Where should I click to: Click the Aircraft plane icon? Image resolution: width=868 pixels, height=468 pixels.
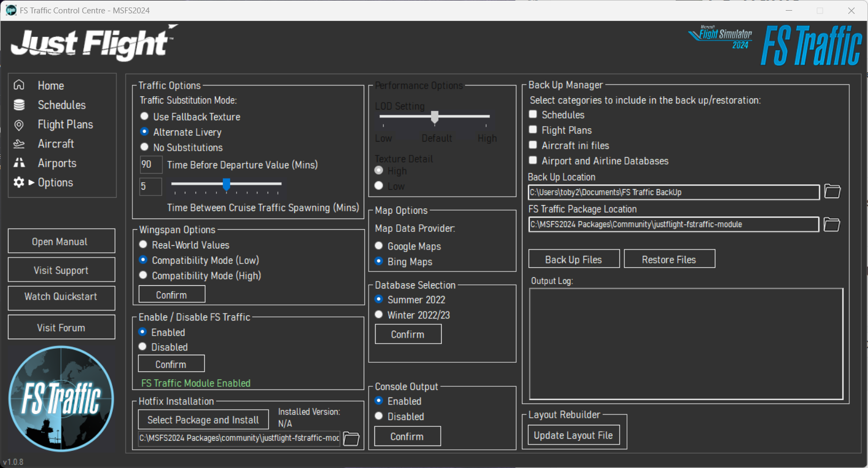19,144
